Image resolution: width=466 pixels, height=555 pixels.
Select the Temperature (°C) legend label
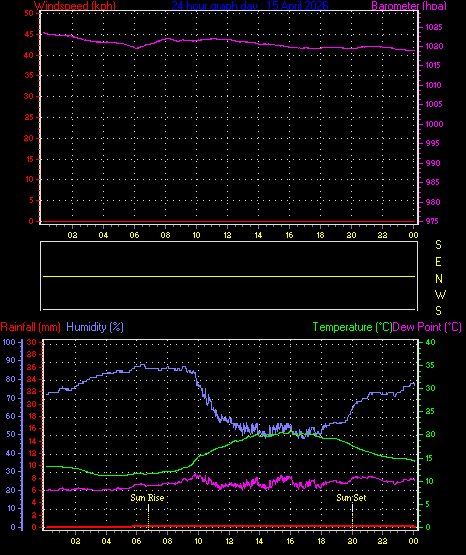coord(352,327)
